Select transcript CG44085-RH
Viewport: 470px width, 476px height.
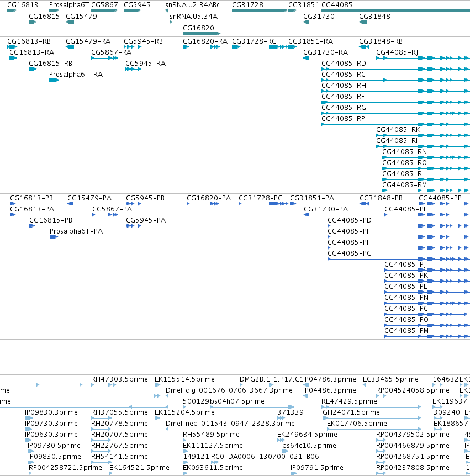pyautogui.click(x=344, y=86)
